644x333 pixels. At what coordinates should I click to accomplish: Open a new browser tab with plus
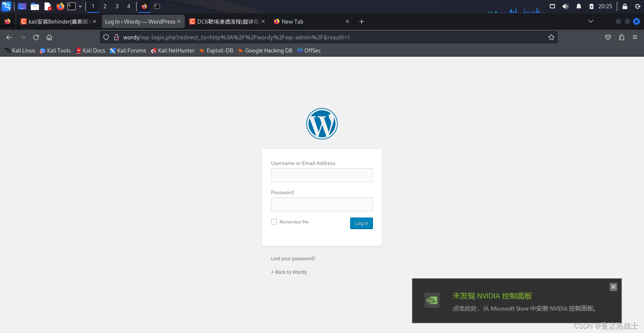click(361, 22)
